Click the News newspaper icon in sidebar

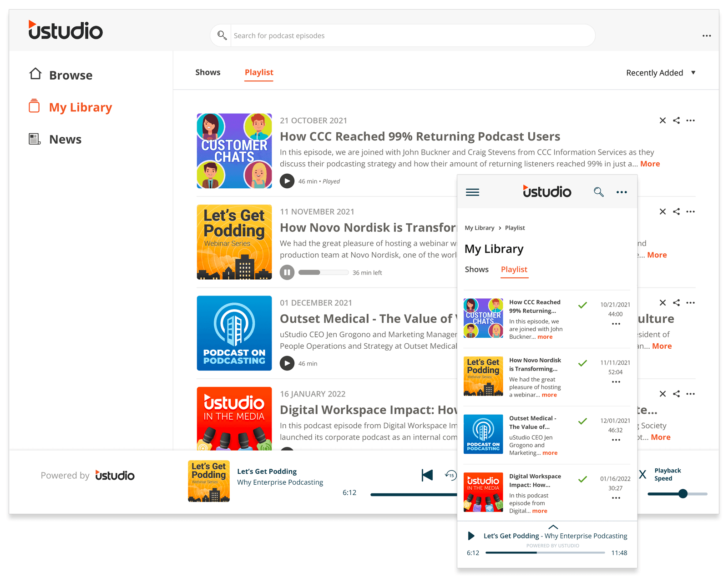point(35,139)
